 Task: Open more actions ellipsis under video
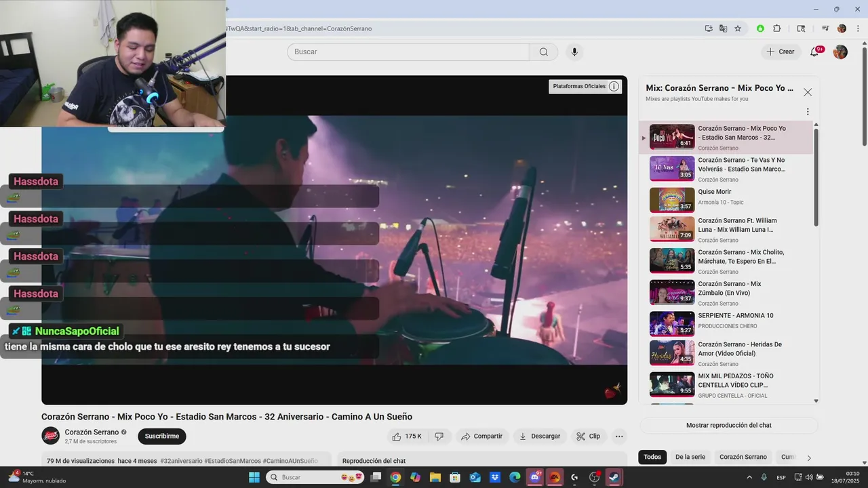619,436
